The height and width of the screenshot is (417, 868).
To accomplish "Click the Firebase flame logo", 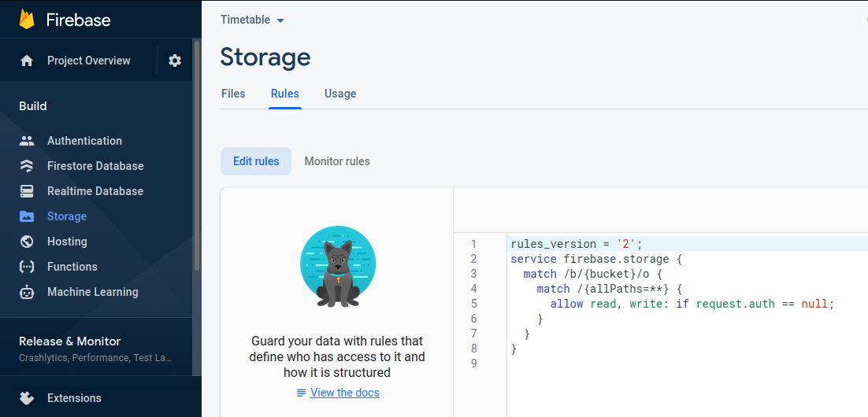I will click(27, 20).
